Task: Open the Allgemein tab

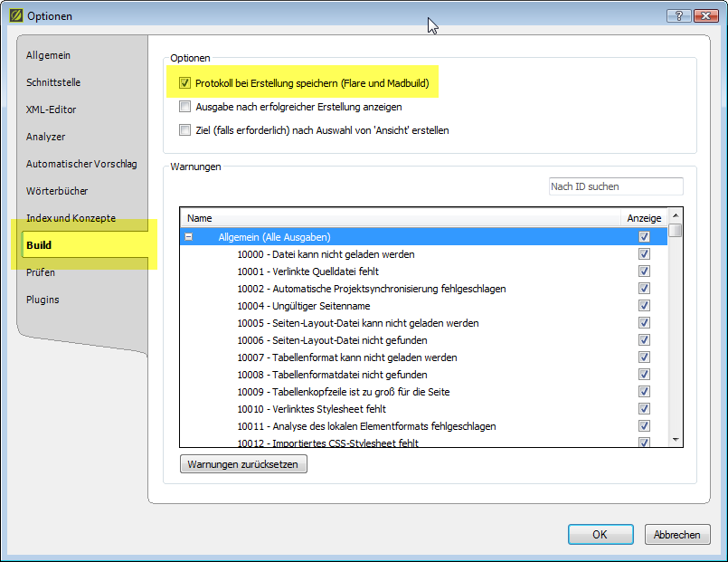Action: coord(48,55)
